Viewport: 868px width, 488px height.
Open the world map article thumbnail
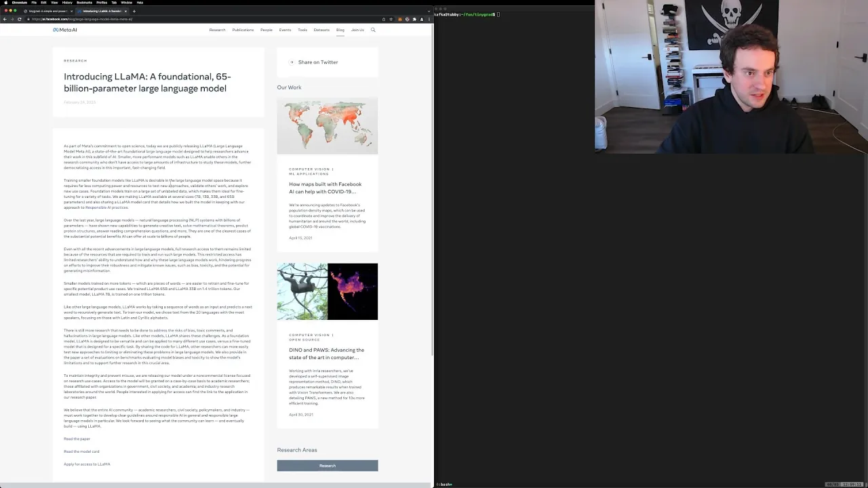click(328, 125)
